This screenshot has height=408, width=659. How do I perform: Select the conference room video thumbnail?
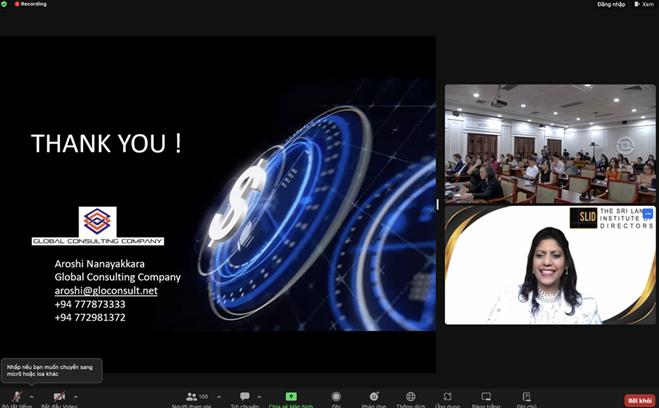click(550, 144)
